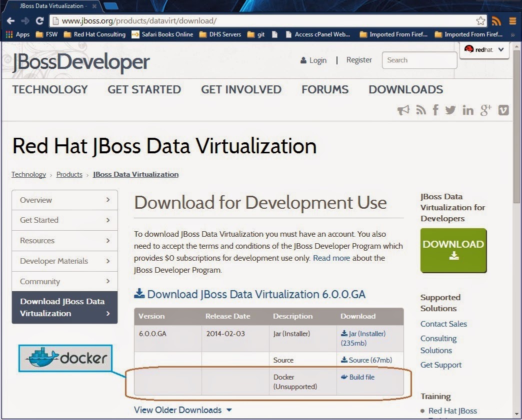The height and width of the screenshot is (420, 522).
Task: Click the green DOWNLOAD button
Action: [x=453, y=250]
